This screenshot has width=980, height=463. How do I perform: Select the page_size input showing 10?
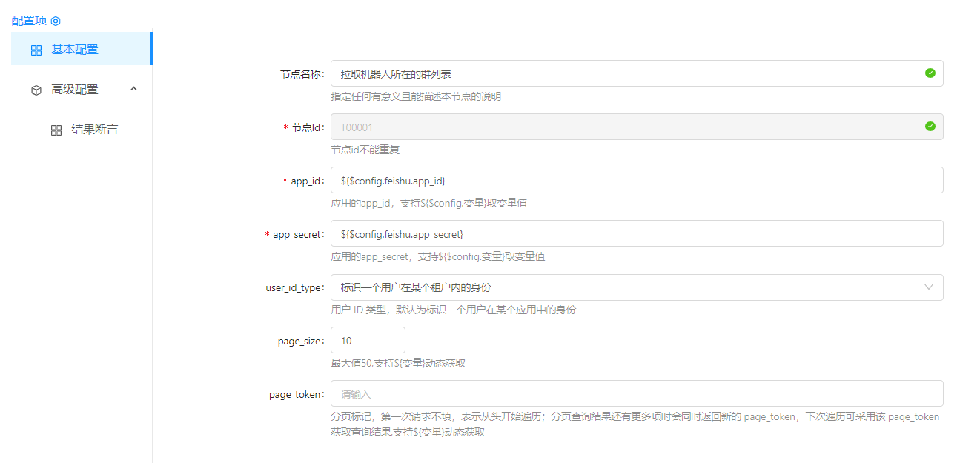pos(368,341)
